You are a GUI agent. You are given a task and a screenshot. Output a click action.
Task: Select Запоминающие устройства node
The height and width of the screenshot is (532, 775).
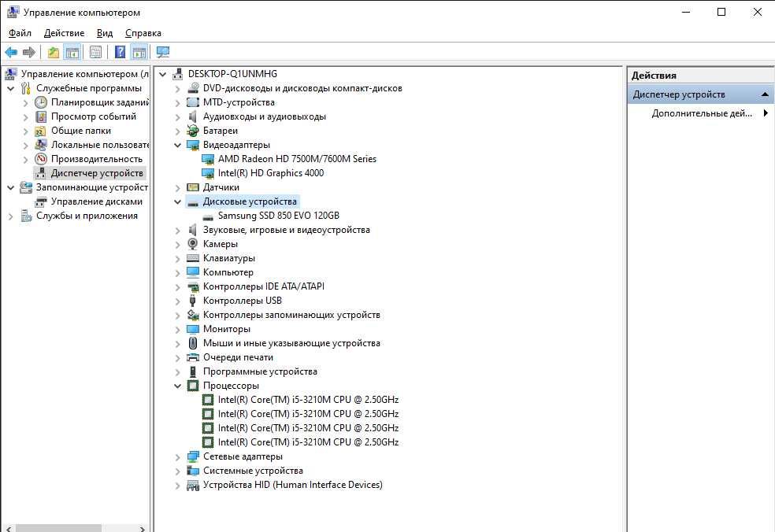point(92,187)
